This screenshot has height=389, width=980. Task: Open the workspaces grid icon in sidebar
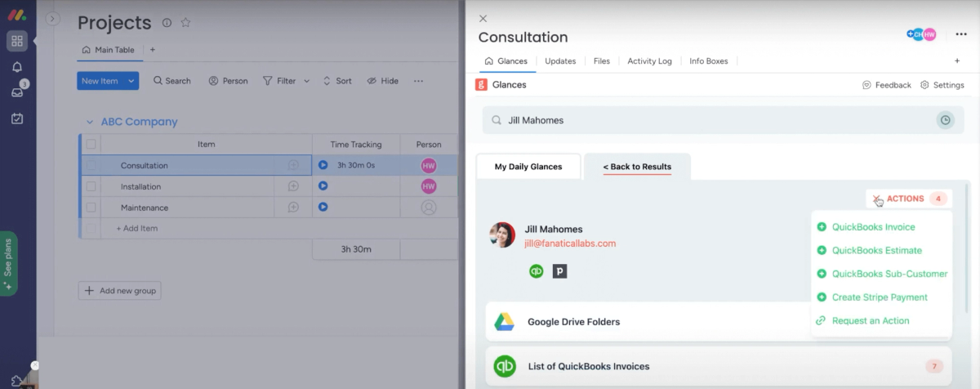17,41
